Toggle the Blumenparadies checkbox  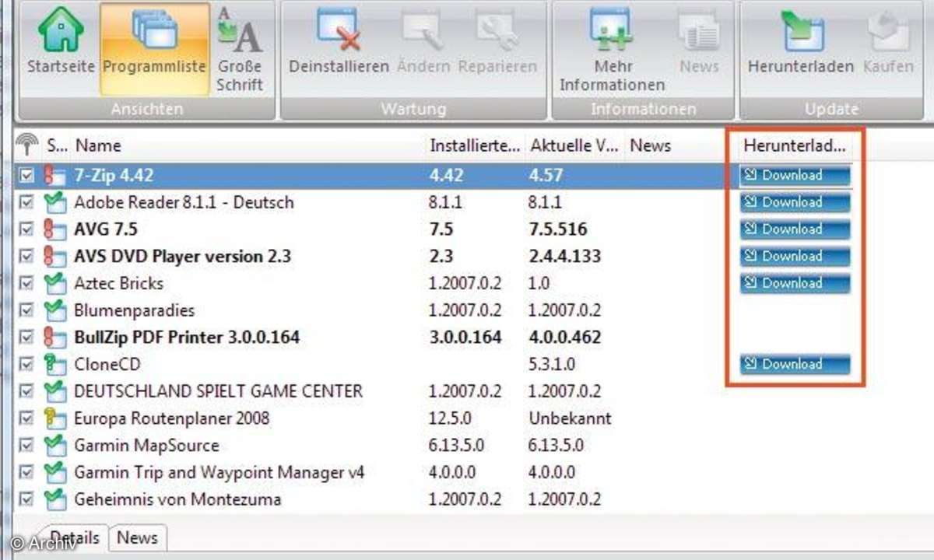click(26, 311)
